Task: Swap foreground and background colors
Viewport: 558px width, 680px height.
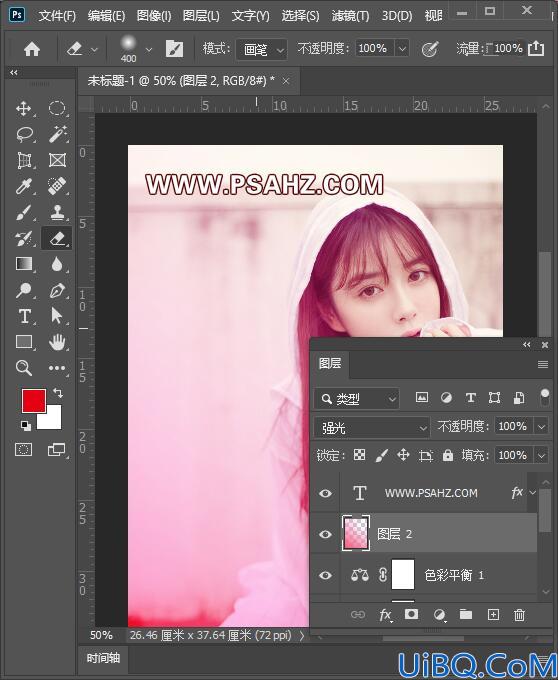Action: 58,393
